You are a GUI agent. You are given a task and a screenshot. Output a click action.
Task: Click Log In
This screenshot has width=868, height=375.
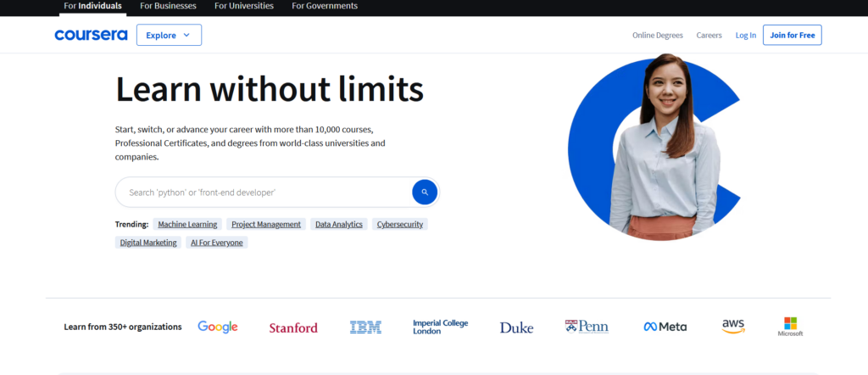pos(746,35)
